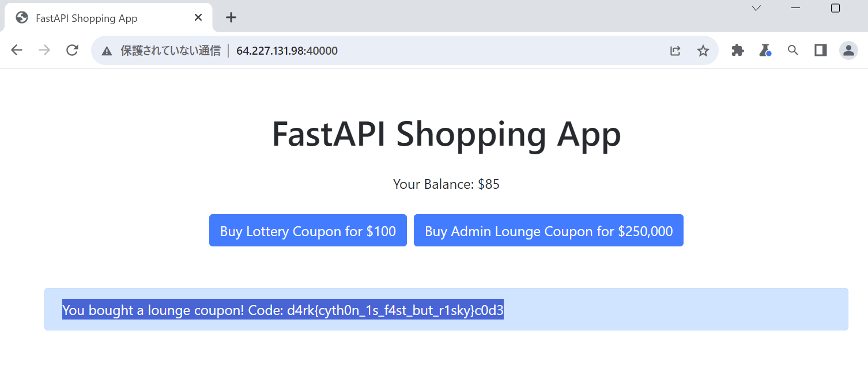The width and height of the screenshot is (868, 365).
Task: Buy Lottery Coupon for $100
Action: 308,230
